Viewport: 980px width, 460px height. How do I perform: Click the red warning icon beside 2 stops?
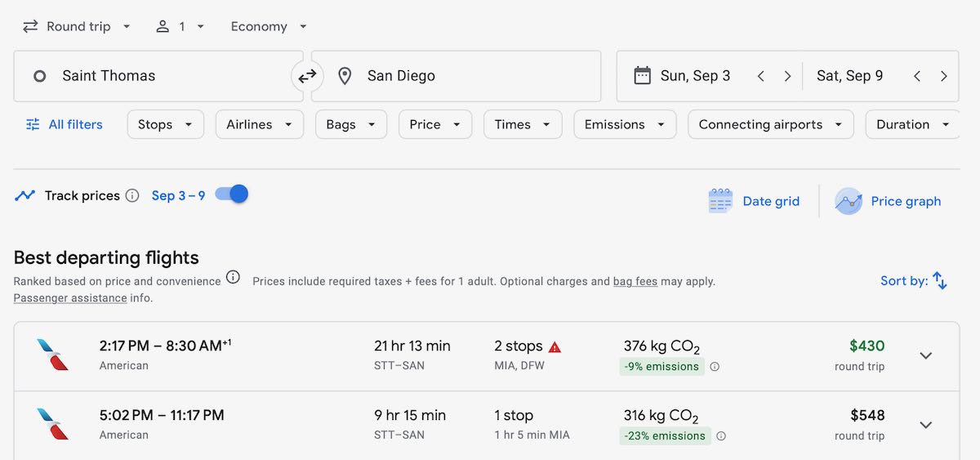click(x=555, y=346)
